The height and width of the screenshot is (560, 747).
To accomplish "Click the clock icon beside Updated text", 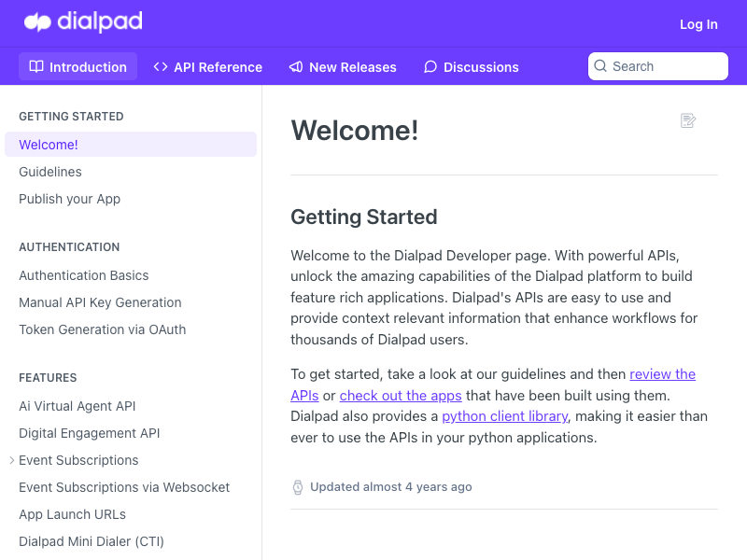I will tap(298, 487).
